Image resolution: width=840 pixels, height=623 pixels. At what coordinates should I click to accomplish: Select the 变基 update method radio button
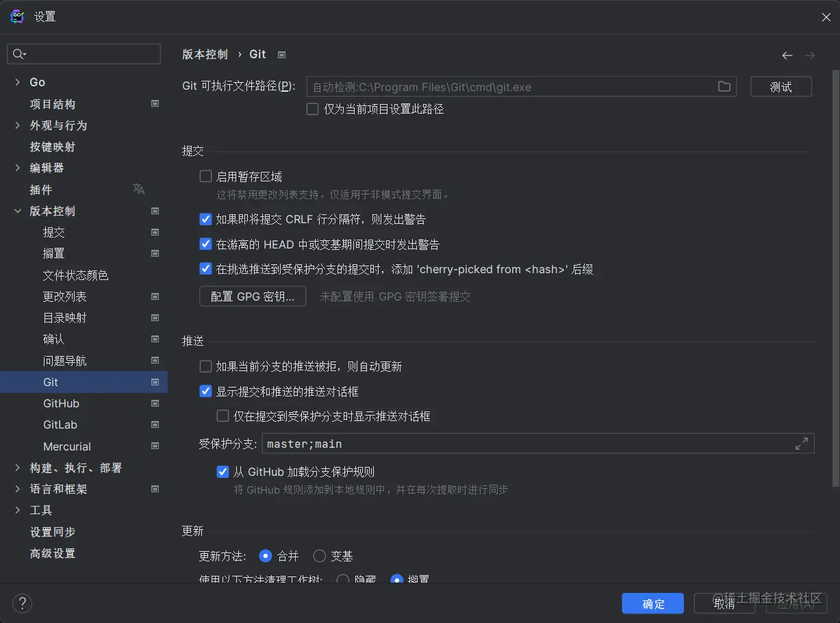point(319,556)
